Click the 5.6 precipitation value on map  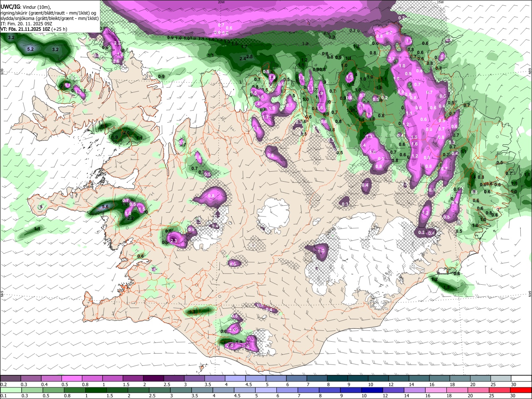(105, 207)
